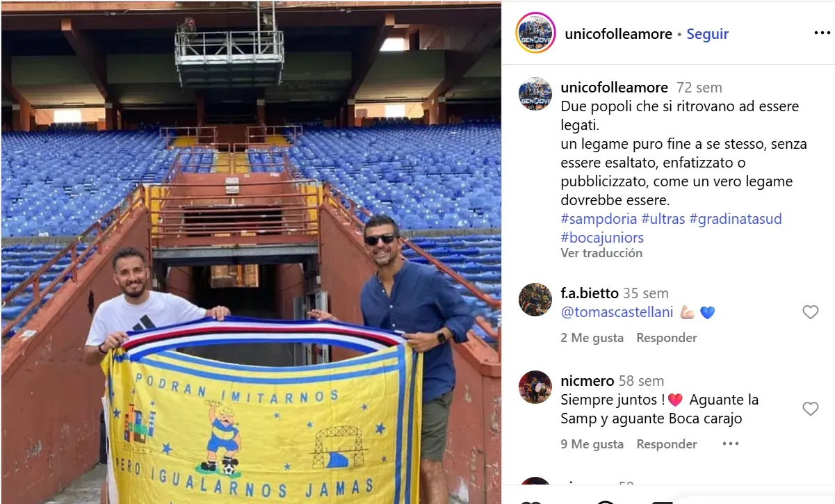Open the caption author's avatar

(535, 94)
